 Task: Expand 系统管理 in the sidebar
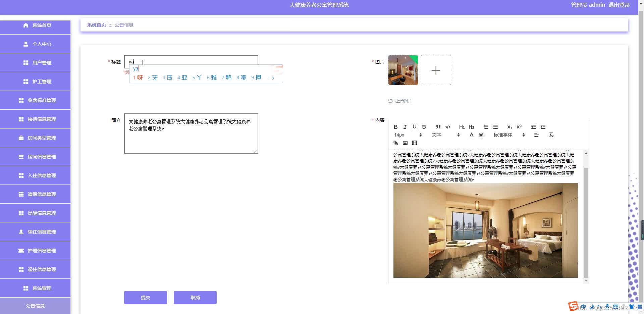(x=35, y=288)
